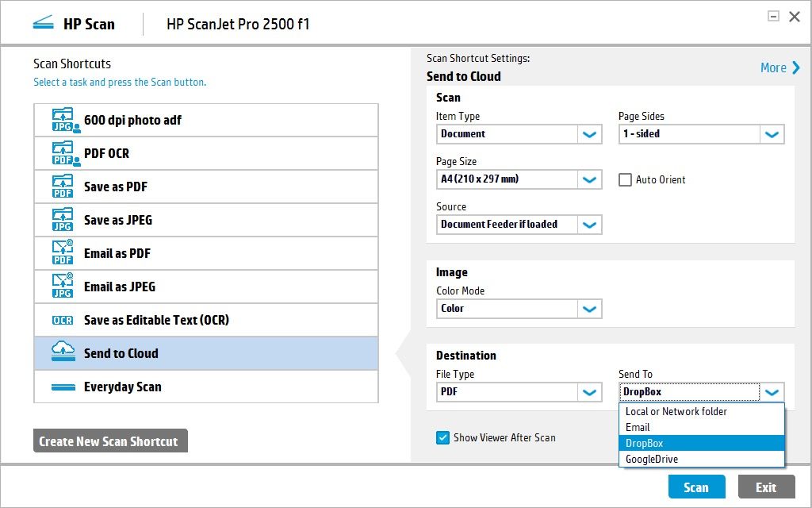The width and height of the screenshot is (812, 508).
Task: Toggle the OCR icon for Save as Editable Text
Action: [x=63, y=320]
